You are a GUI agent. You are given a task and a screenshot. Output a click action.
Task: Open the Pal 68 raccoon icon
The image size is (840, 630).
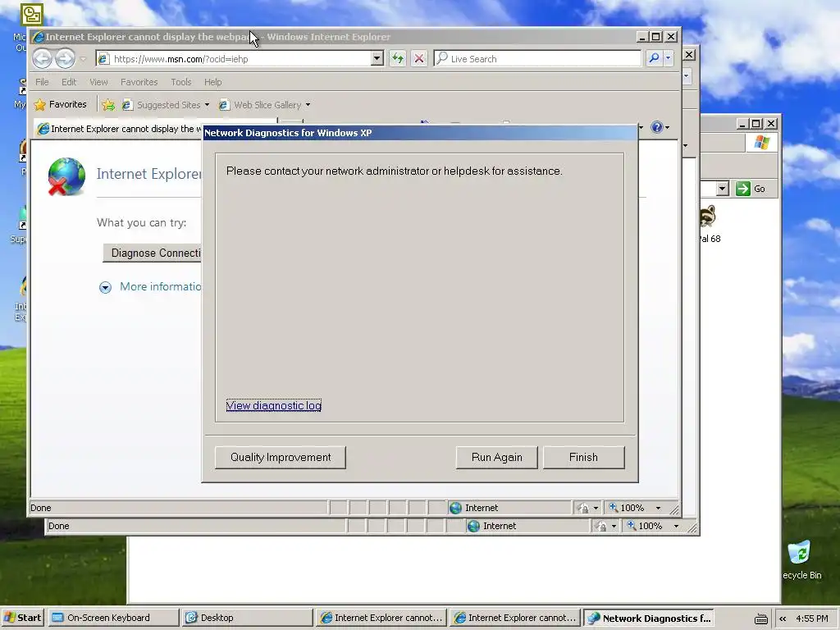click(708, 217)
